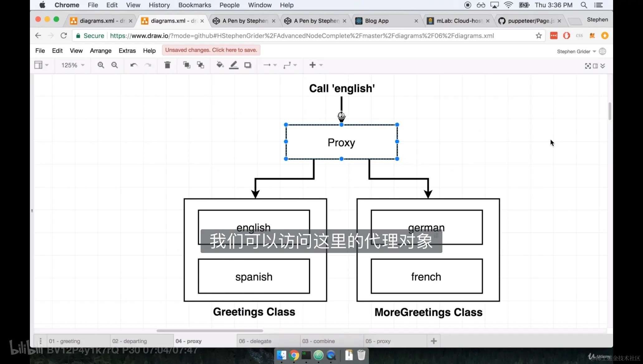Screen dimensions: 643x364
Task: Click the zoom in magnifier icon
Action: coord(101,65)
